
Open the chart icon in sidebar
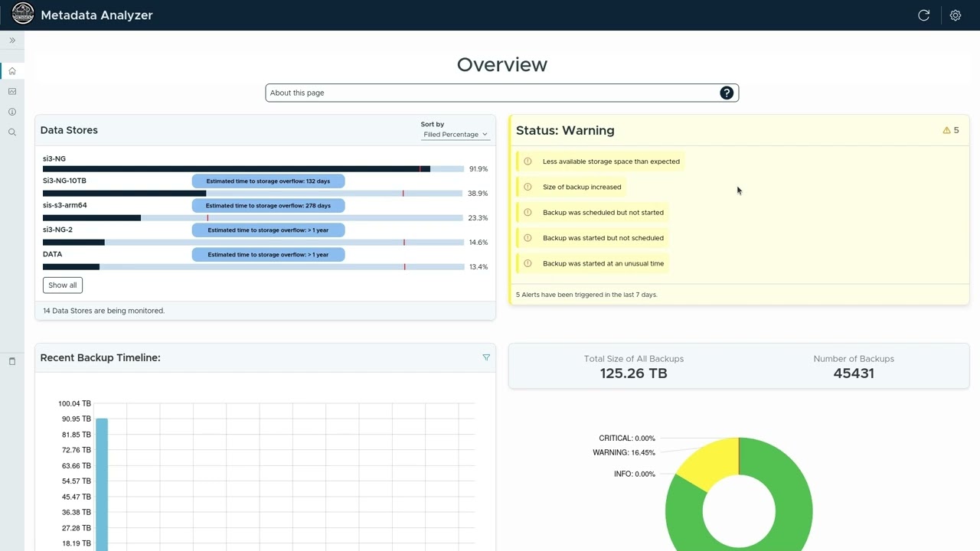[12, 92]
